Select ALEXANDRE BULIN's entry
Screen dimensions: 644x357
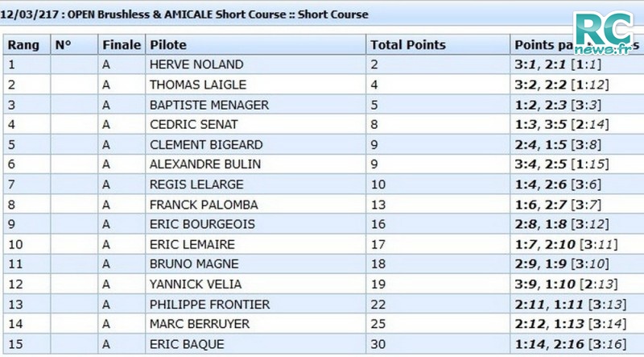pyautogui.click(x=205, y=164)
